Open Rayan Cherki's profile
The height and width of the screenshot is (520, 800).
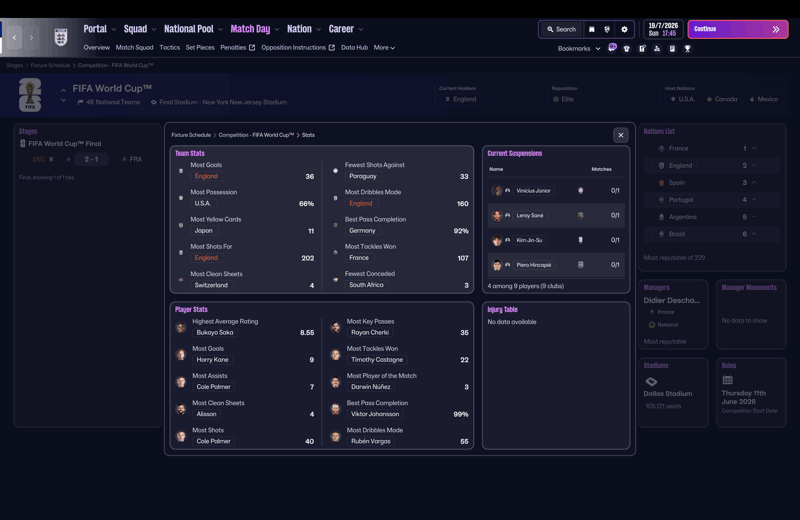click(369, 332)
